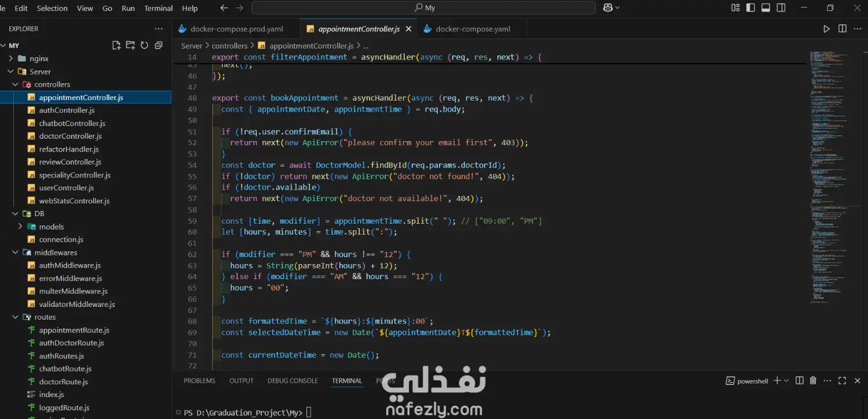
Task: Open the Help menu
Action: tap(190, 8)
